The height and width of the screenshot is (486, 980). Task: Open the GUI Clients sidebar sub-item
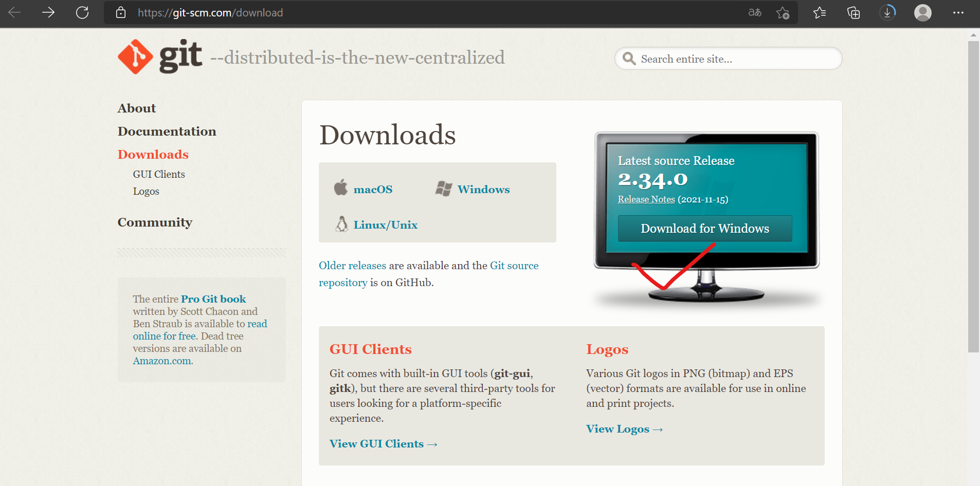(159, 174)
